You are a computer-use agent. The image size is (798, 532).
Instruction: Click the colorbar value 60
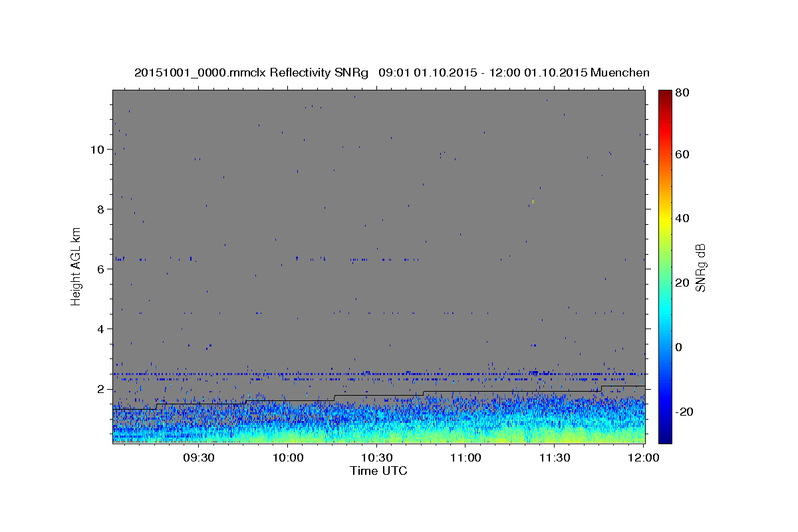click(682, 154)
